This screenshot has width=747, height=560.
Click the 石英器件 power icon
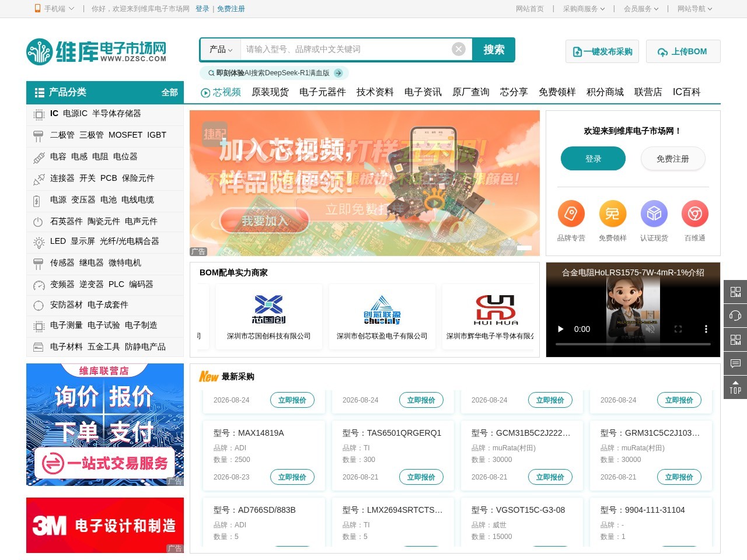[39, 222]
